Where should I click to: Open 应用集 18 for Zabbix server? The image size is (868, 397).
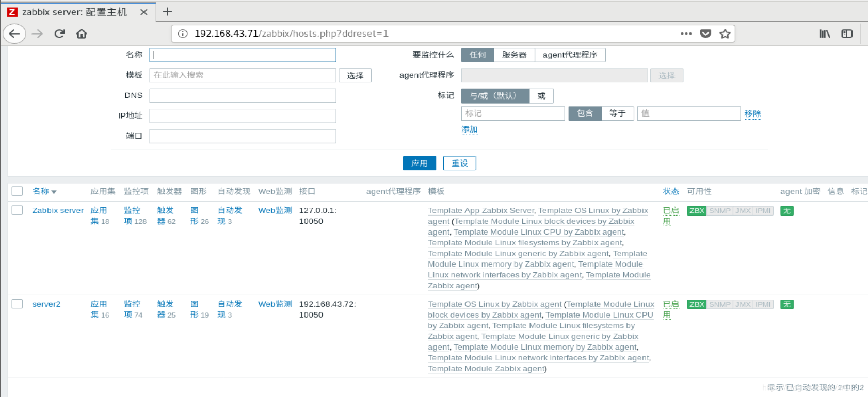[x=99, y=216]
